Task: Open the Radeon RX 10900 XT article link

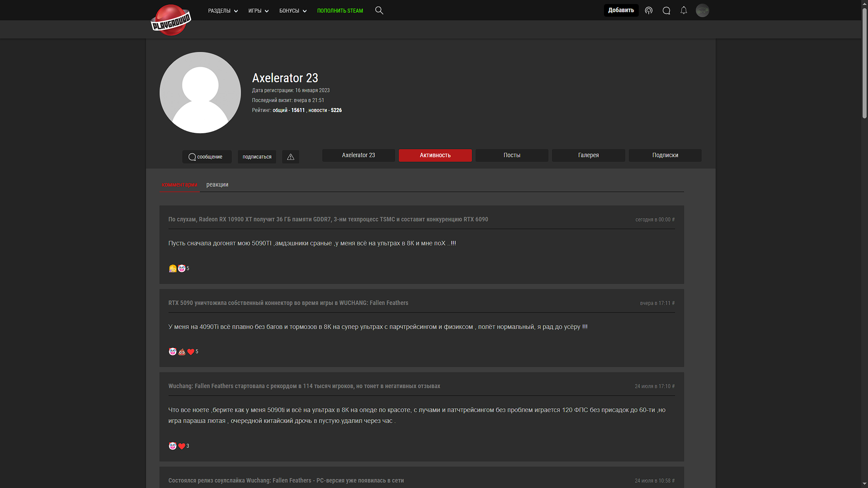Action: (328, 220)
